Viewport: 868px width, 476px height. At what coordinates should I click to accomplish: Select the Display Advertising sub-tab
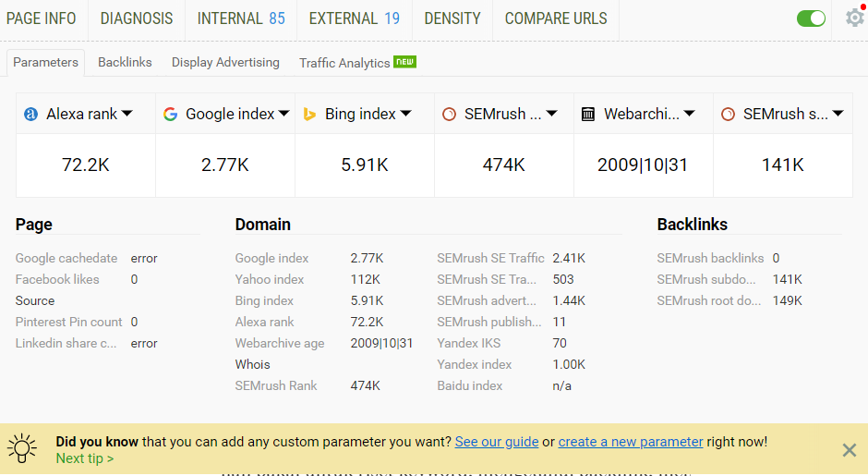click(225, 63)
